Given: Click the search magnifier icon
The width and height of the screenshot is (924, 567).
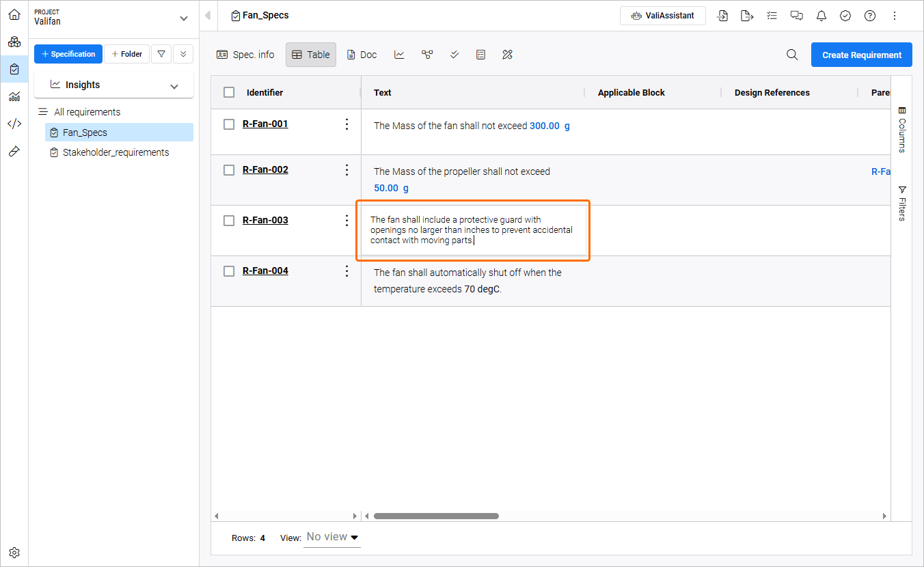Looking at the screenshot, I should point(792,55).
